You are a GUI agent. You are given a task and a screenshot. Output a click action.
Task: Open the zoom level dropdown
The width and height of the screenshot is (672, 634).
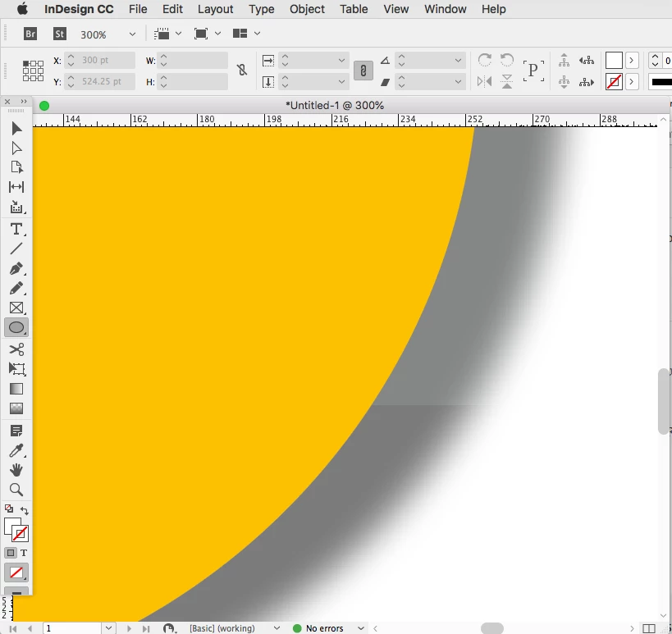pyautogui.click(x=132, y=34)
